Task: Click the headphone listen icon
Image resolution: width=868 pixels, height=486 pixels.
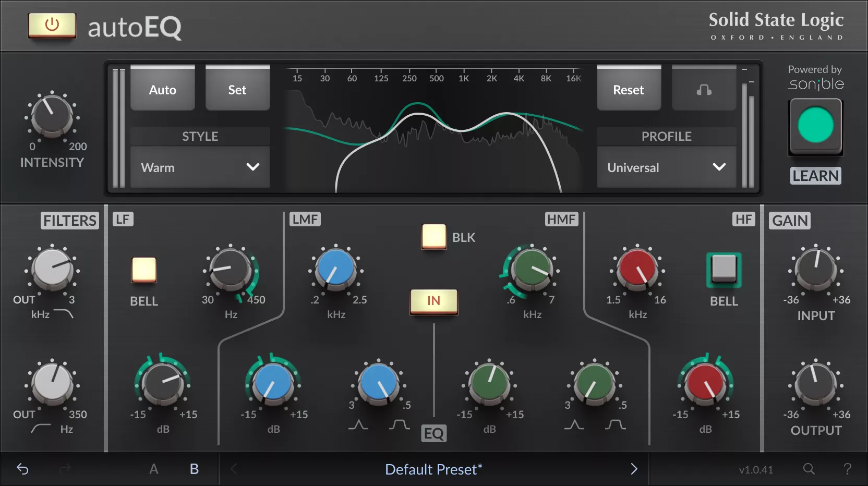Action: 704,89
